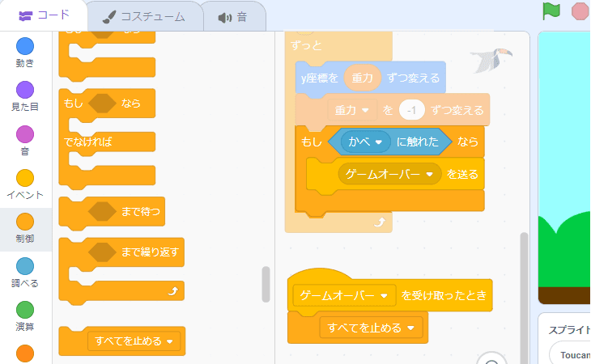591x364 pixels.
Task: Open ゲームオーバー dropdown in を受け取ったとき block
Action: (344, 295)
